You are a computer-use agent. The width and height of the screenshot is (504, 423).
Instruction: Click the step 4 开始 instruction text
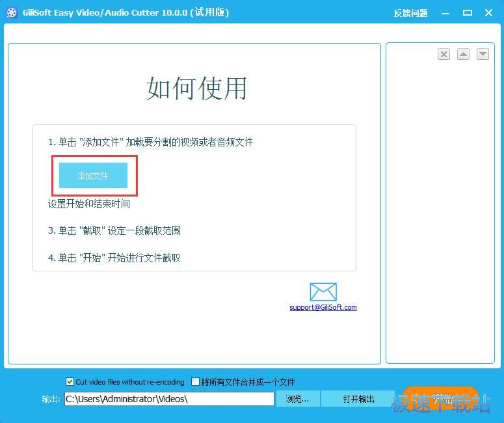(x=114, y=258)
